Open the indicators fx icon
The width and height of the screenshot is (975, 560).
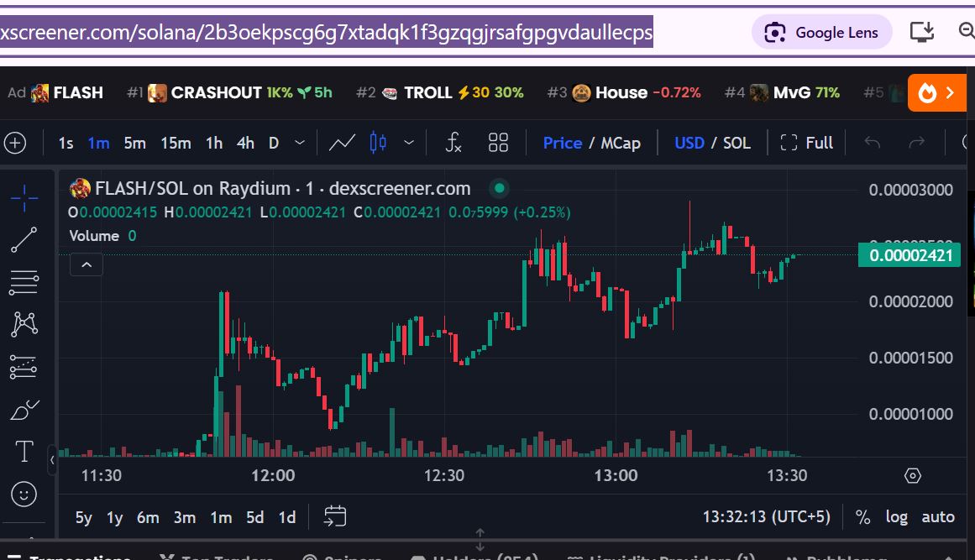(x=454, y=143)
